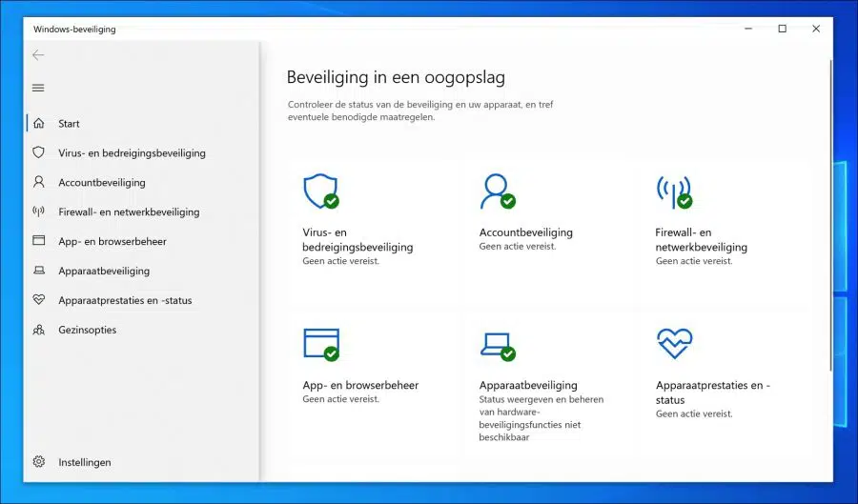Open the hamburger navigation menu
Viewport: 858px width, 504px height.
pos(38,88)
